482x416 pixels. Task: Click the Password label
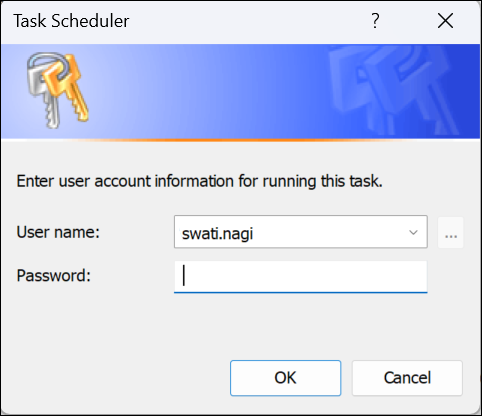pyautogui.click(x=53, y=276)
